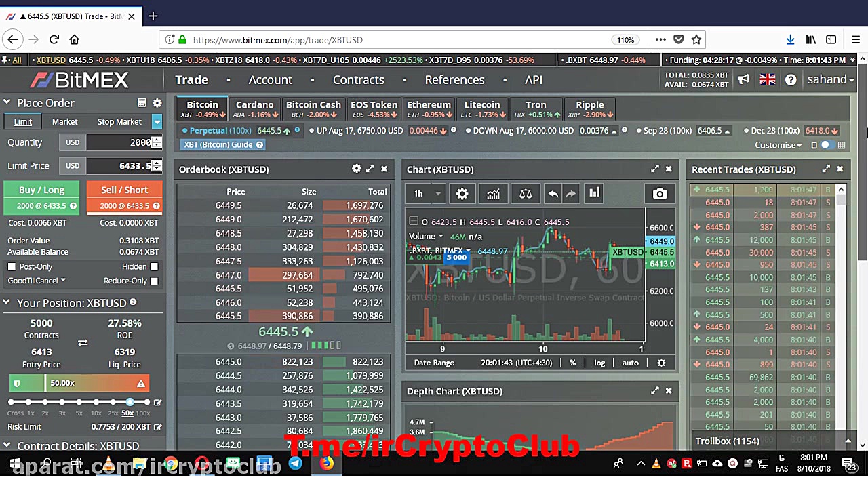Toggle chart log scale

coord(599,363)
